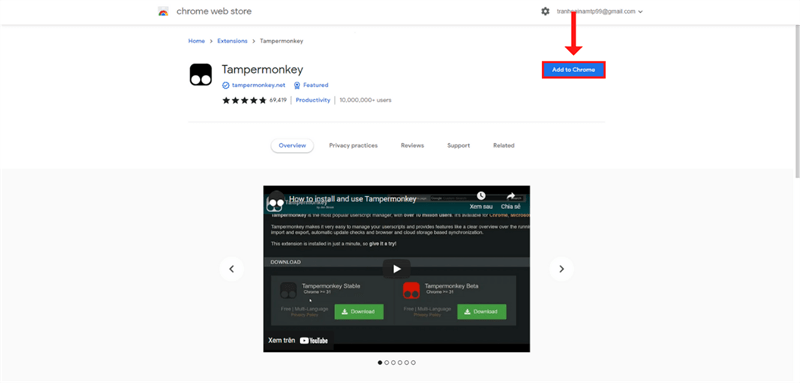This screenshot has height=383, width=800.
Task: Select the Overview tab
Action: (292, 145)
